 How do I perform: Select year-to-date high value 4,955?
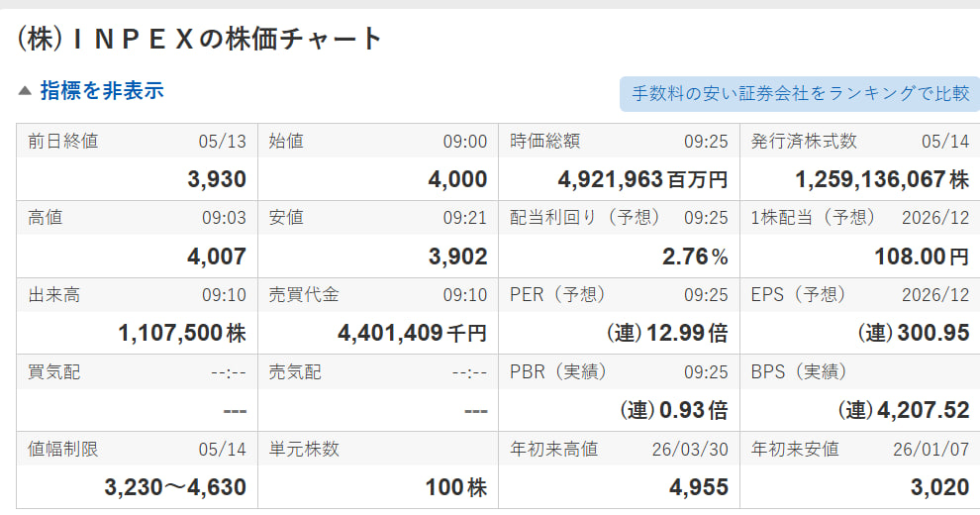(699, 487)
